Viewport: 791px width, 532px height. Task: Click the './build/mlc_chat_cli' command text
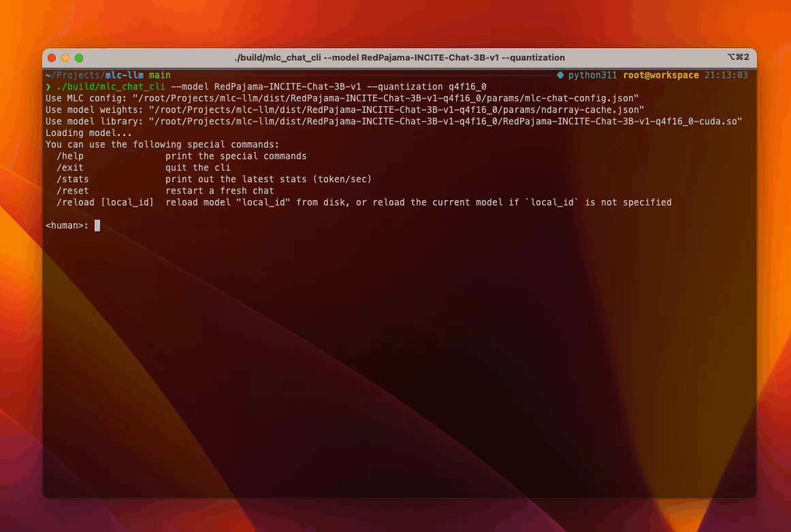point(110,86)
